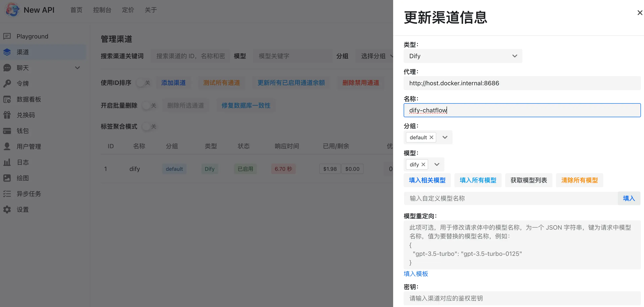Screen dimensions: 644x307
Task: Click the dify channel name cell
Action: 134,169
